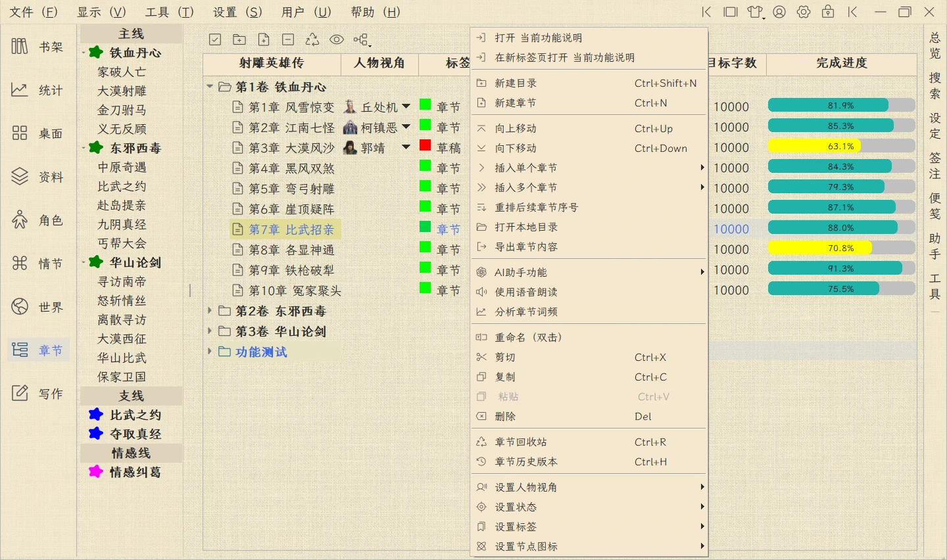Click the collapse-all minus toolbar icon

click(x=287, y=39)
